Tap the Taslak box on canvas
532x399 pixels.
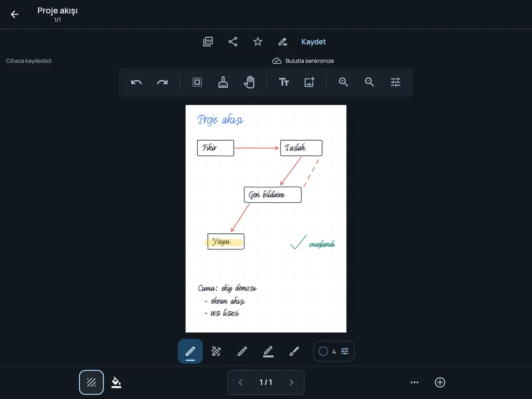click(x=301, y=148)
